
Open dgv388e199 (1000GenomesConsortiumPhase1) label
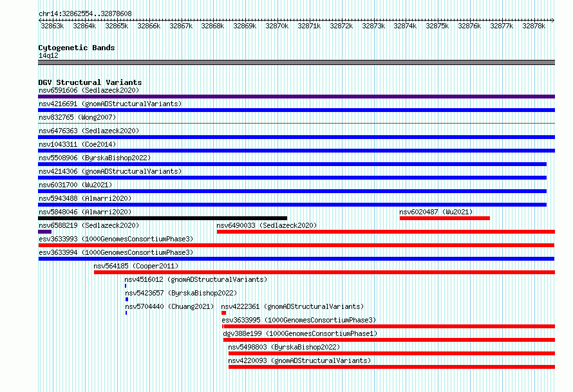pyautogui.click(x=300, y=333)
